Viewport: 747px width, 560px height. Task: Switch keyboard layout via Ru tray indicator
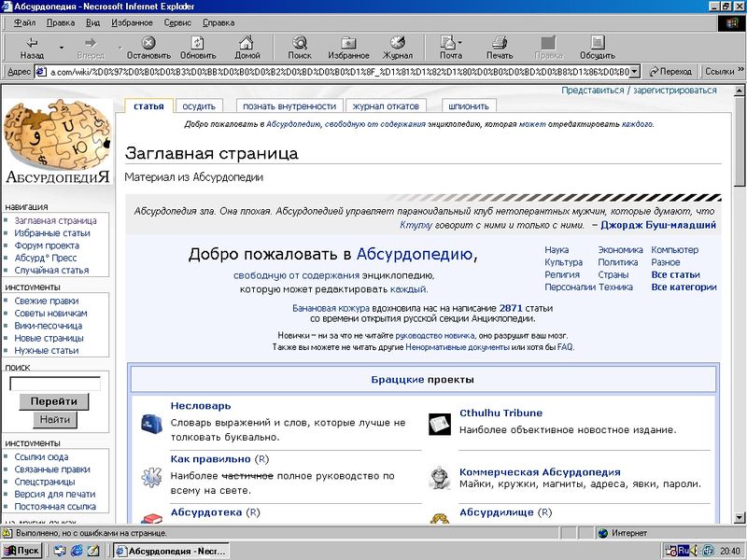click(x=684, y=550)
